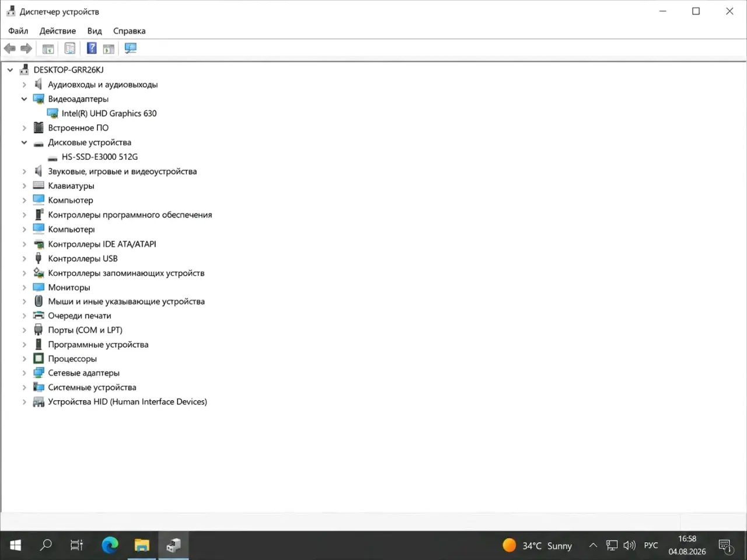
Task: Click the display icon beside Intel(R) UHD Graphics 630
Action: pyautogui.click(x=53, y=113)
